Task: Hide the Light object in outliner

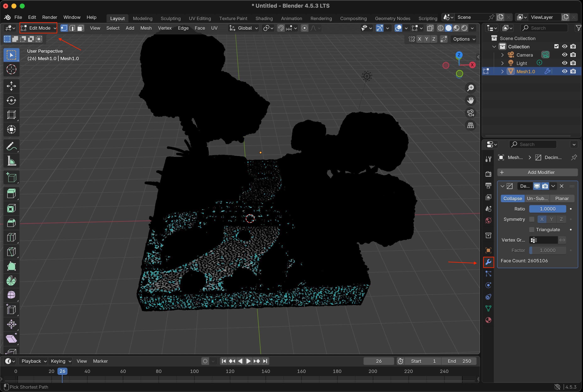Action: [565, 63]
